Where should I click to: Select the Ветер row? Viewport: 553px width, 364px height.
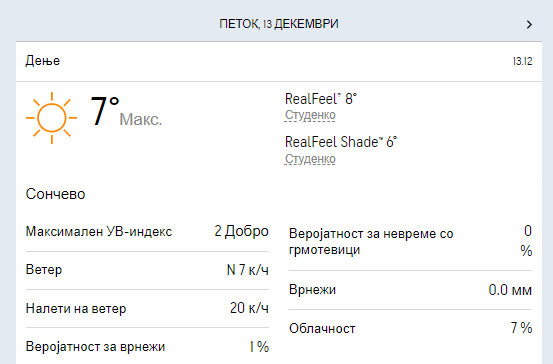147,270
